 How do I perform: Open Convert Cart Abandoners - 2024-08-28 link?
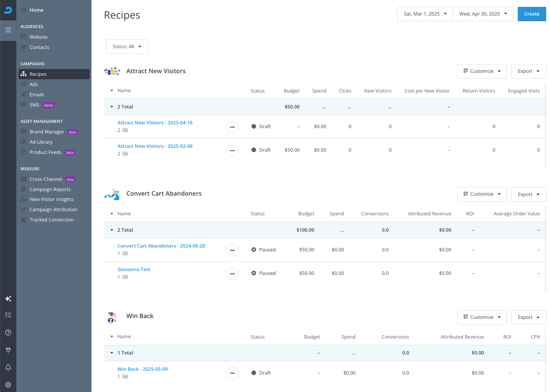[x=161, y=246]
